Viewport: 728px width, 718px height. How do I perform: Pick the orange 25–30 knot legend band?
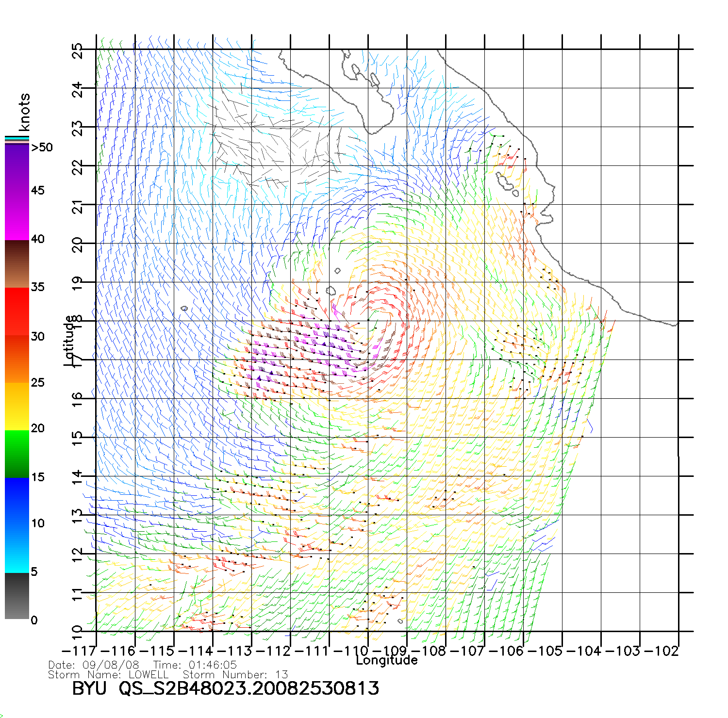coord(17,359)
